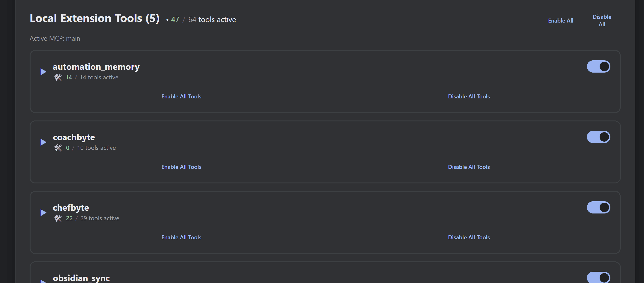
Task: Click global Enable All link
Action: tap(561, 21)
